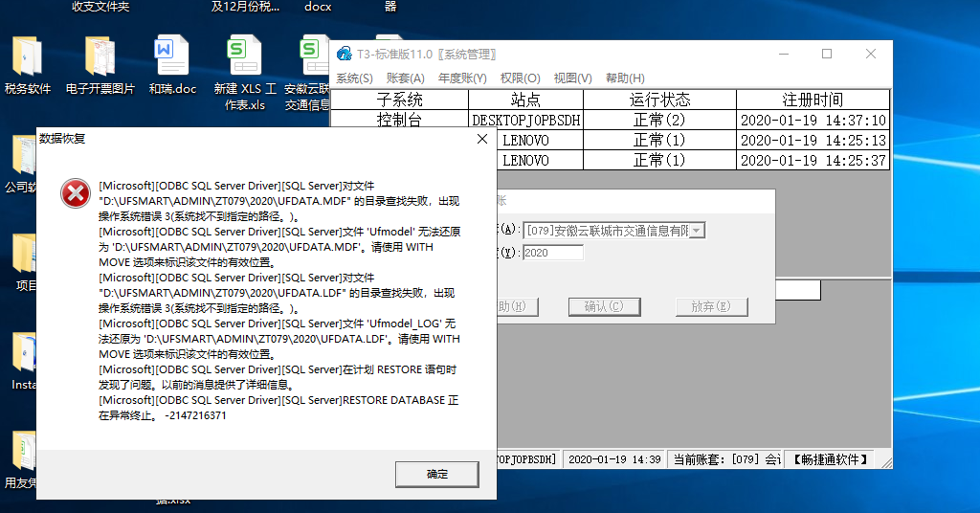This screenshot has height=513, width=980.
Task: Maximize the T3 系统管理 window
Action: point(827,55)
